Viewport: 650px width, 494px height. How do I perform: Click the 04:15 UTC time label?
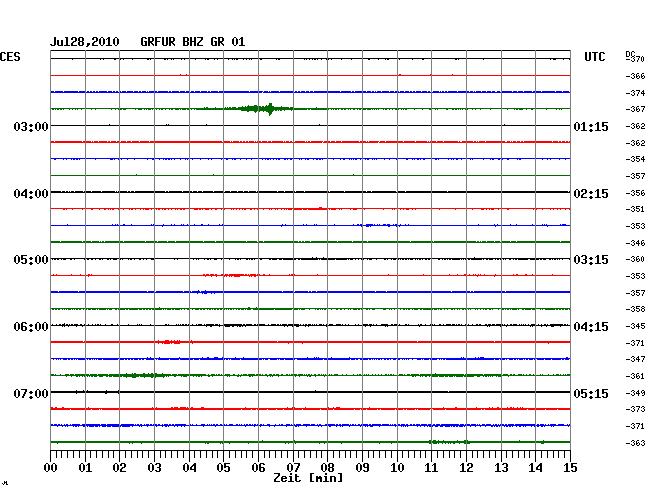pos(591,327)
